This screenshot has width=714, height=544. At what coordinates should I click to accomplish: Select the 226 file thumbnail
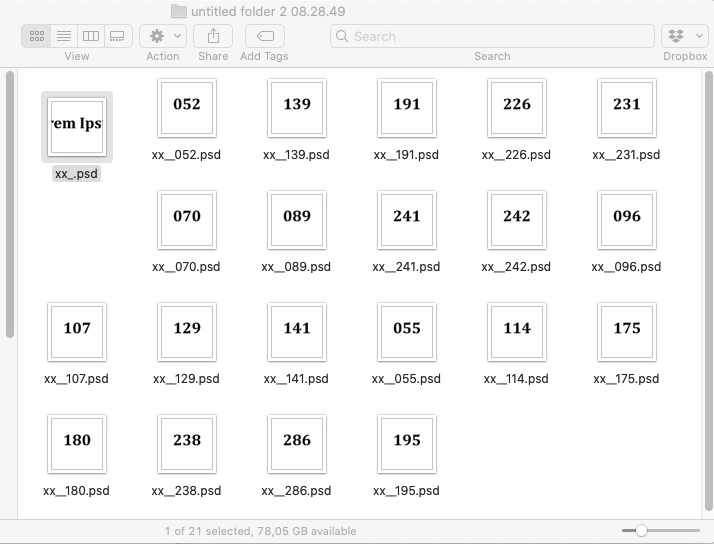[517, 108]
